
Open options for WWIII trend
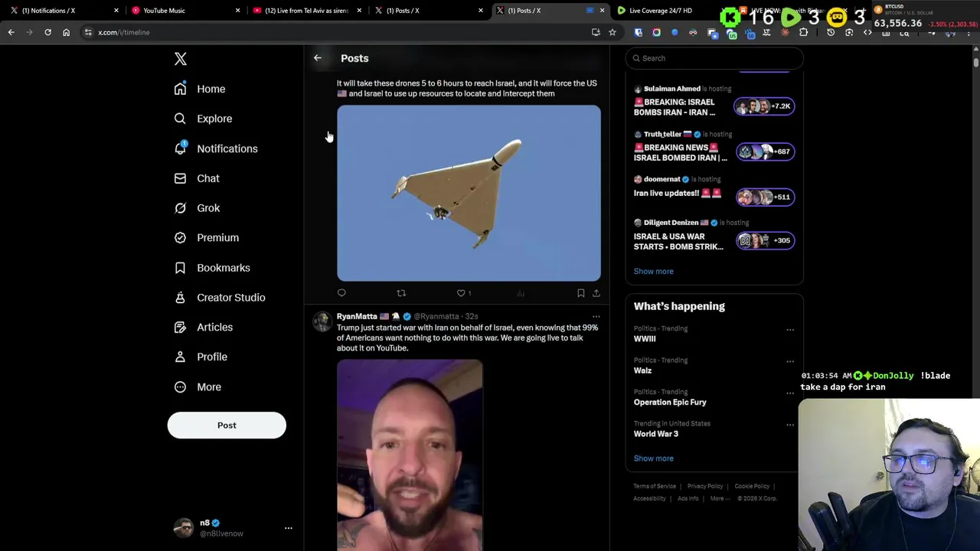click(790, 330)
